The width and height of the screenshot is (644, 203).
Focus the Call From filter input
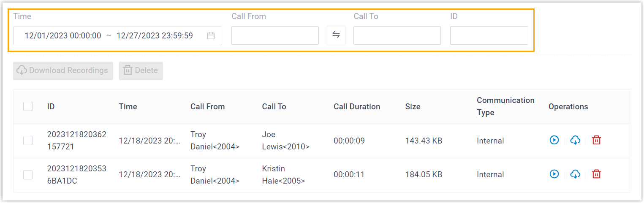coord(275,35)
